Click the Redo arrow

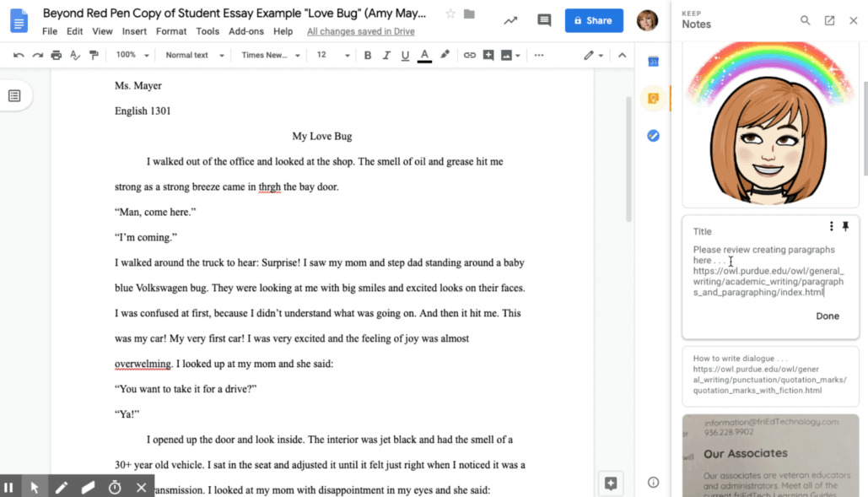click(38, 56)
